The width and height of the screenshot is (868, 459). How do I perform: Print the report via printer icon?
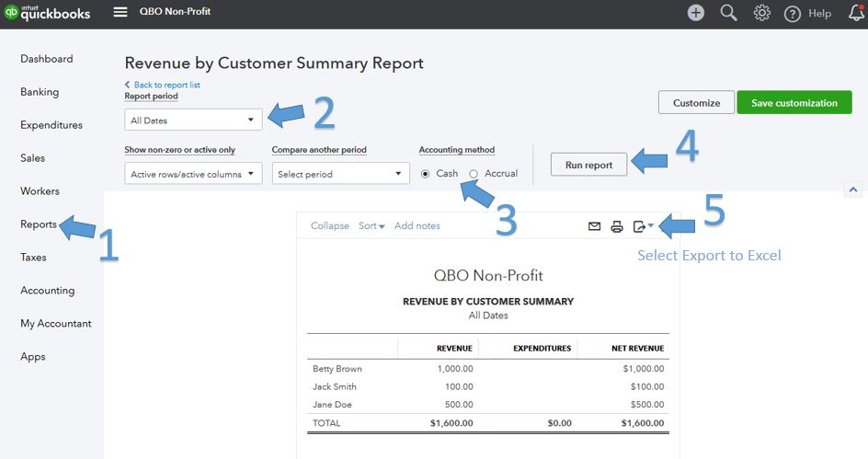click(617, 226)
